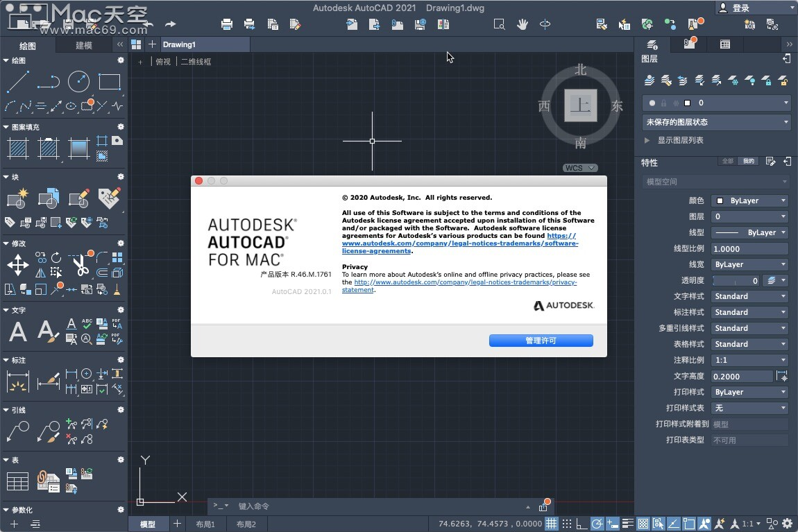Click the 俯视 view label
The height and width of the screenshot is (532, 798).
pyautogui.click(x=163, y=62)
